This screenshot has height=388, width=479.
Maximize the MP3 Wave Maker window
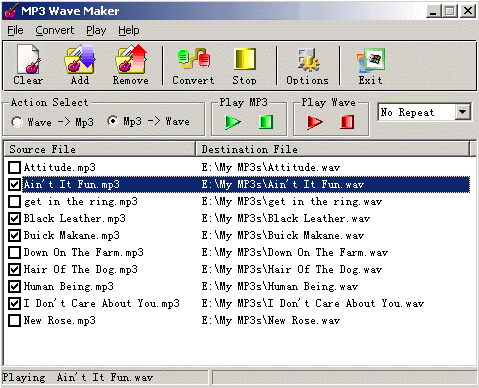pyautogui.click(x=449, y=11)
